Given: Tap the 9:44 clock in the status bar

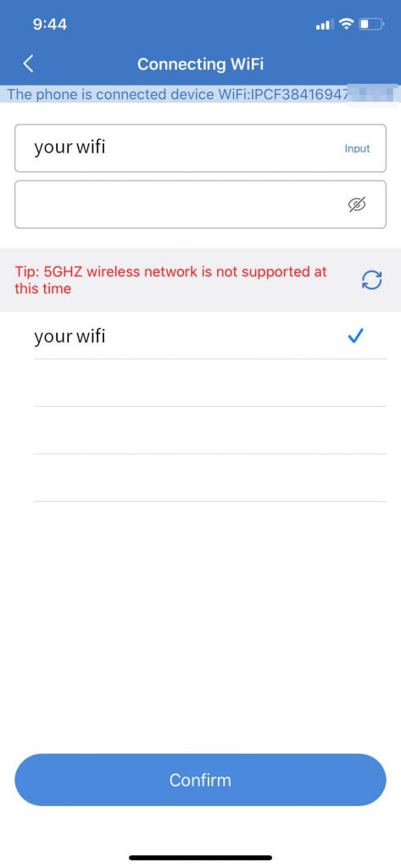Looking at the screenshot, I should point(50,25).
